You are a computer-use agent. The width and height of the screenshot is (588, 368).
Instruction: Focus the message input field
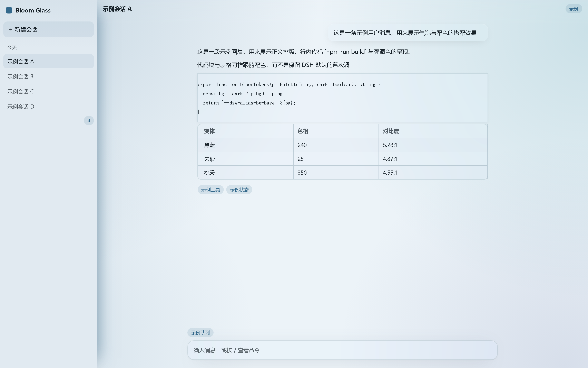click(x=342, y=350)
